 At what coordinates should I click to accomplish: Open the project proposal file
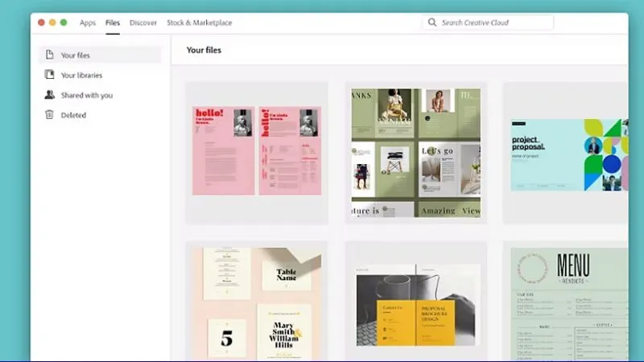566,153
